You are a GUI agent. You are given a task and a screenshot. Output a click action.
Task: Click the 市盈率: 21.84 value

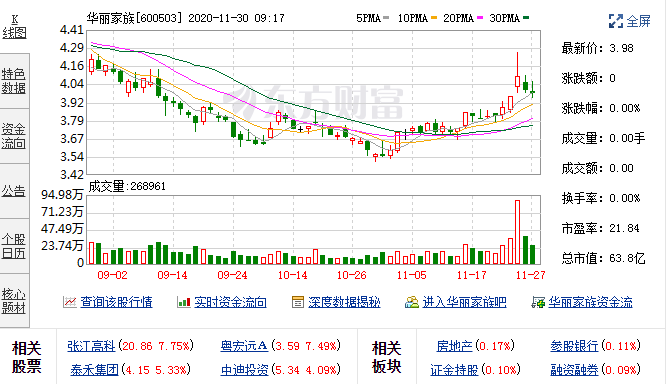point(624,229)
